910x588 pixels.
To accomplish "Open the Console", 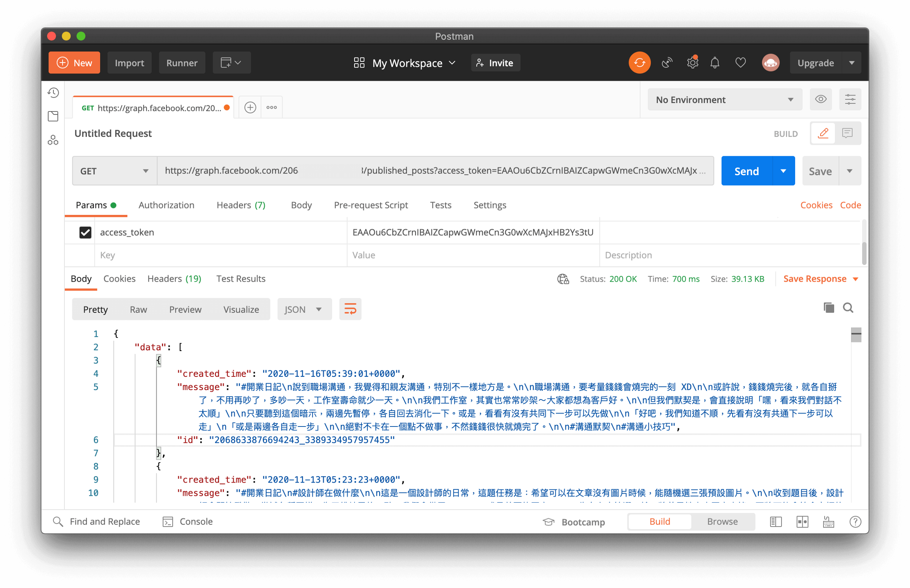I will (x=188, y=522).
